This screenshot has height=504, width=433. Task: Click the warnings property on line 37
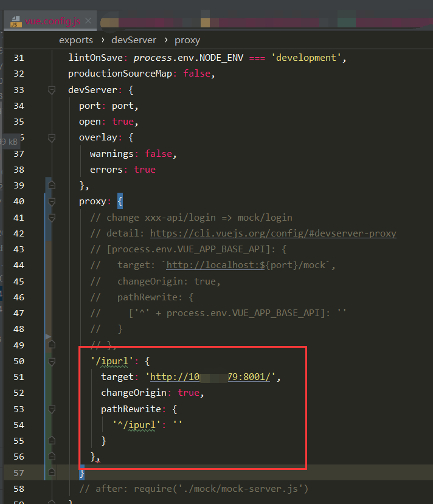click(x=111, y=154)
